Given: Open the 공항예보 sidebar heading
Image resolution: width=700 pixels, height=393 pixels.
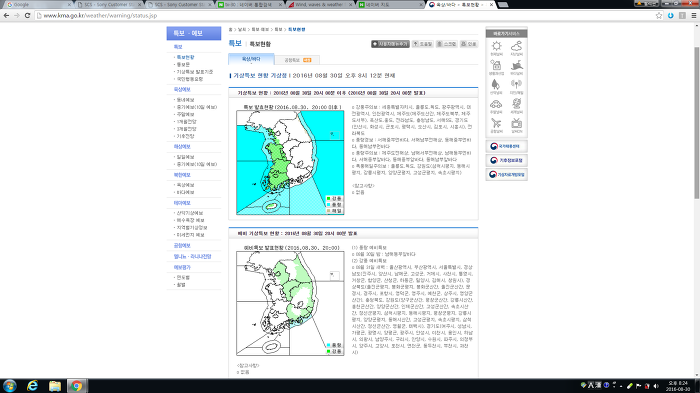Looking at the screenshot, I should (x=182, y=246).
